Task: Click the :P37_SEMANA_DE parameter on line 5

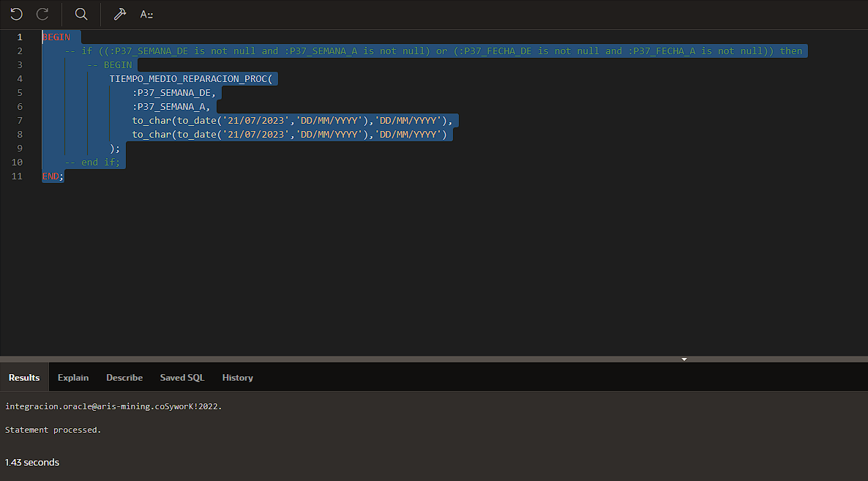Action: pos(174,93)
